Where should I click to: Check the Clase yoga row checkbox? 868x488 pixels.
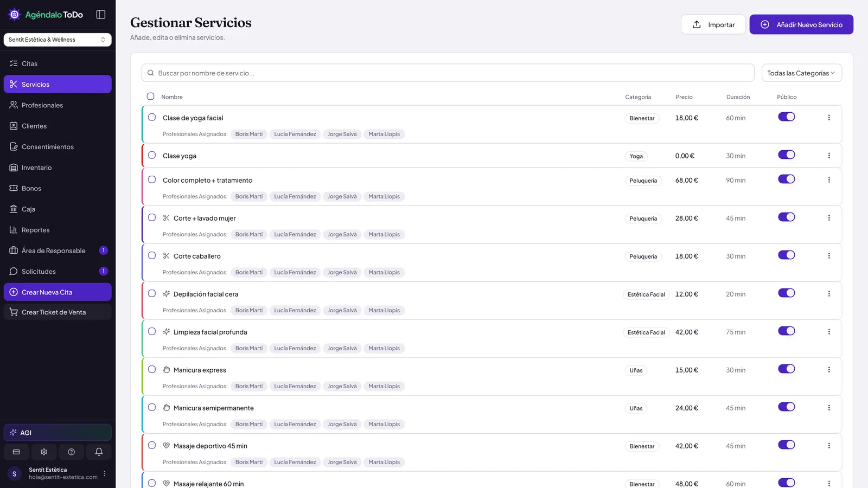(152, 155)
